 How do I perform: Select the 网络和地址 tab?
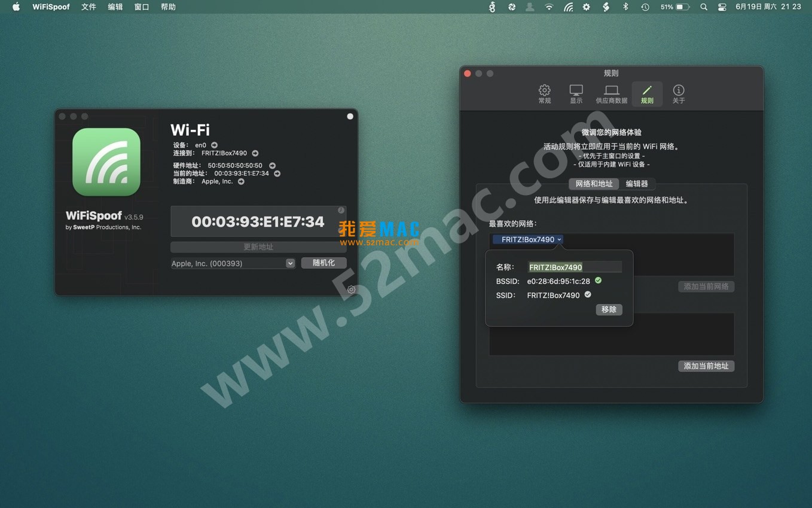pyautogui.click(x=594, y=184)
